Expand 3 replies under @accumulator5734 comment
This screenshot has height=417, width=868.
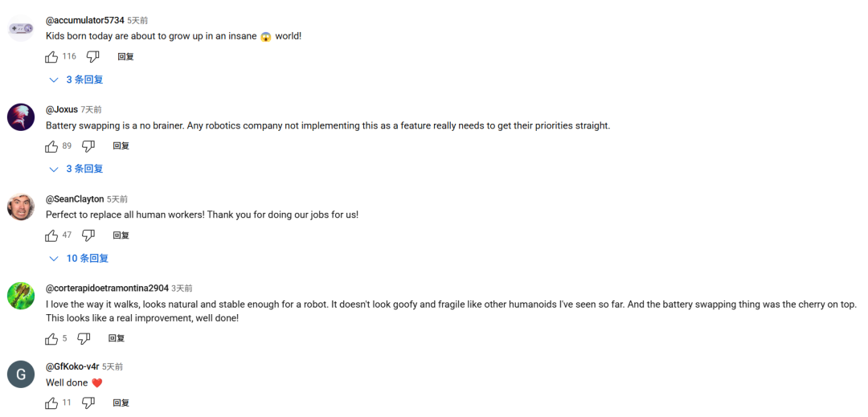76,80
